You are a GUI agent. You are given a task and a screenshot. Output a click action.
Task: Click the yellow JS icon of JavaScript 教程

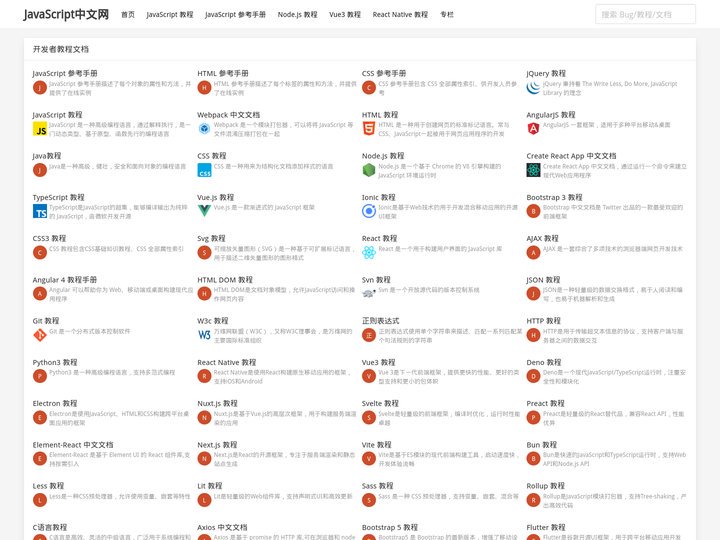tap(40, 129)
